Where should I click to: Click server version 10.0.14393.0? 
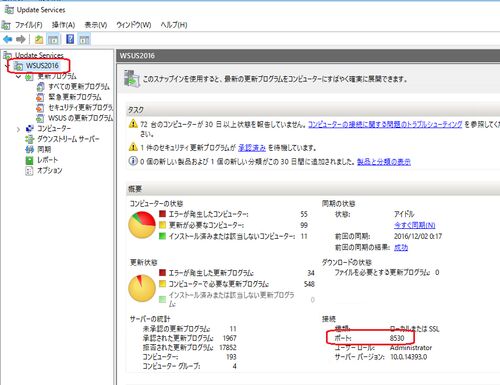click(x=408, y=357)
